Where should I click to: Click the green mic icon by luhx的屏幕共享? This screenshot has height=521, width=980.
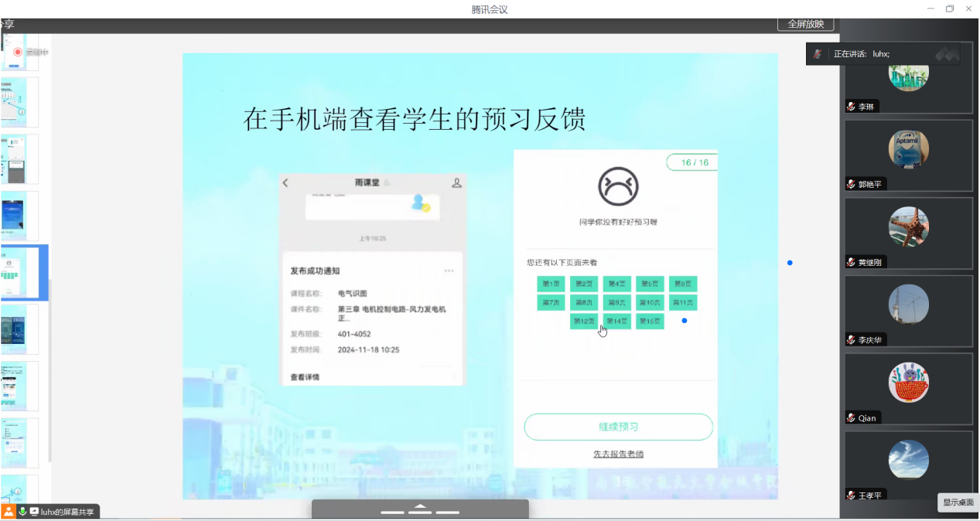[x=23, y=512]
